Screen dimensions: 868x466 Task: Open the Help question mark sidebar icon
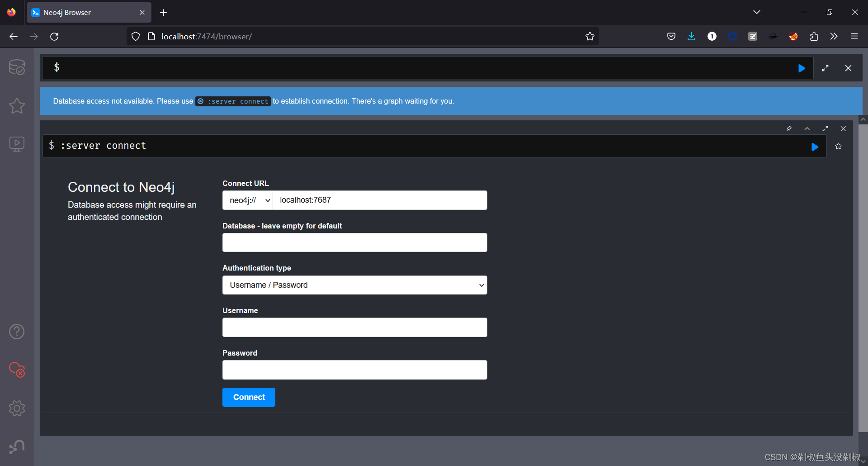coord(17,332)
